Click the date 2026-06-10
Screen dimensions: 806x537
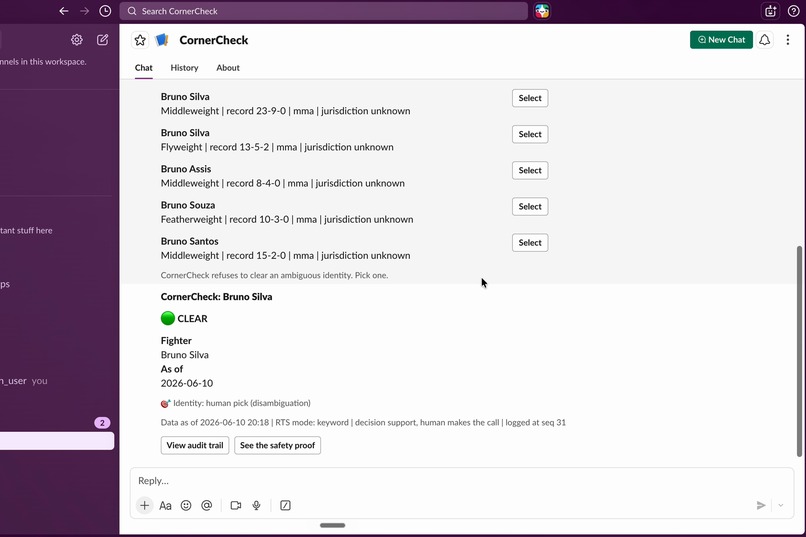tap(187, 383)
